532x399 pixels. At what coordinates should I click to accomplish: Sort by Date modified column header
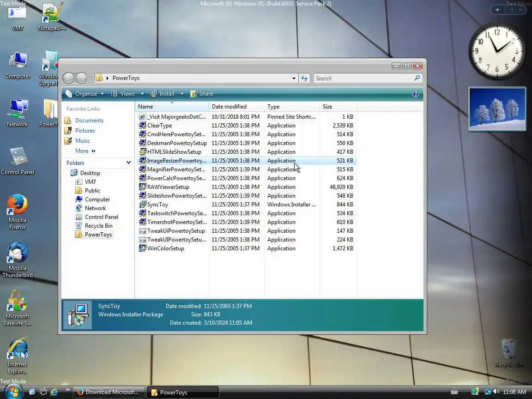click(236, 107)
